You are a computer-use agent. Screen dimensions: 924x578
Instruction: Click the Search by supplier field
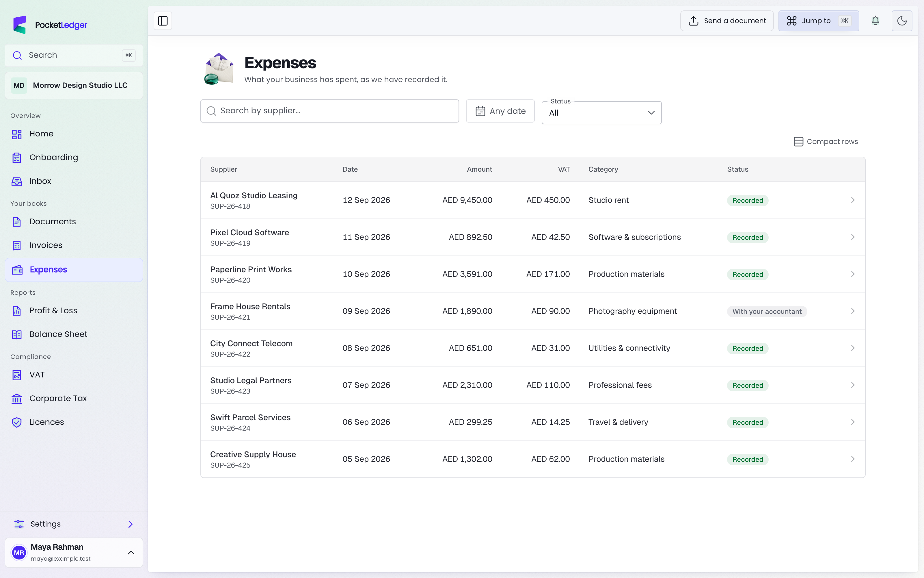(x=329, y=111)
